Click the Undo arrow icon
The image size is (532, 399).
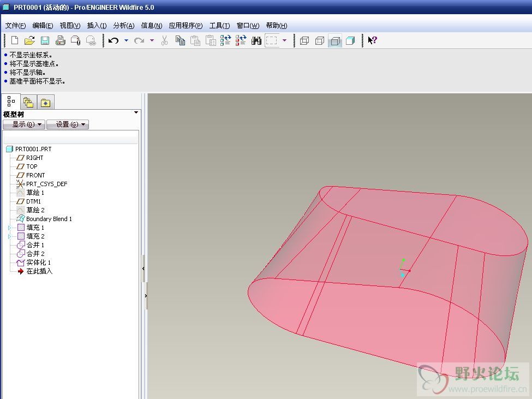(x=113, y=40)
